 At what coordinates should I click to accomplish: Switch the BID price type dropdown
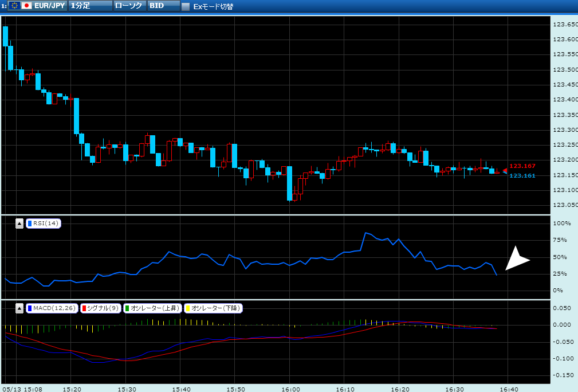coord(164,6)
